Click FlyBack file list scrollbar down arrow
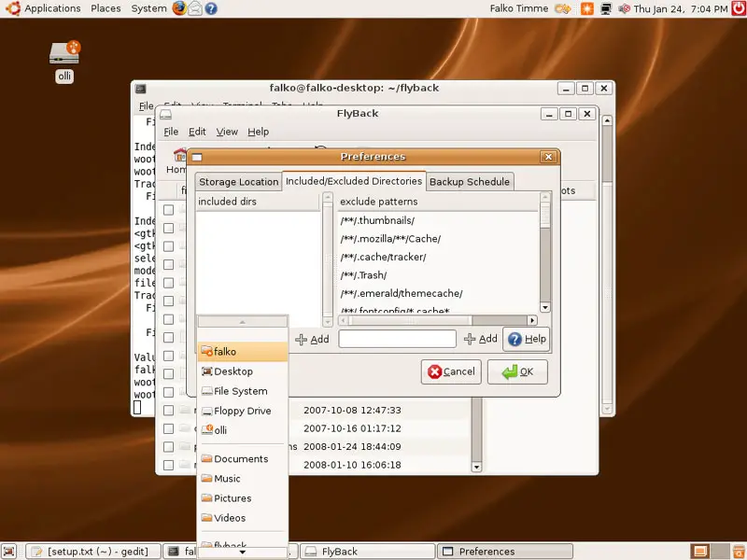The image size is (747, 560). click(476, 468)
